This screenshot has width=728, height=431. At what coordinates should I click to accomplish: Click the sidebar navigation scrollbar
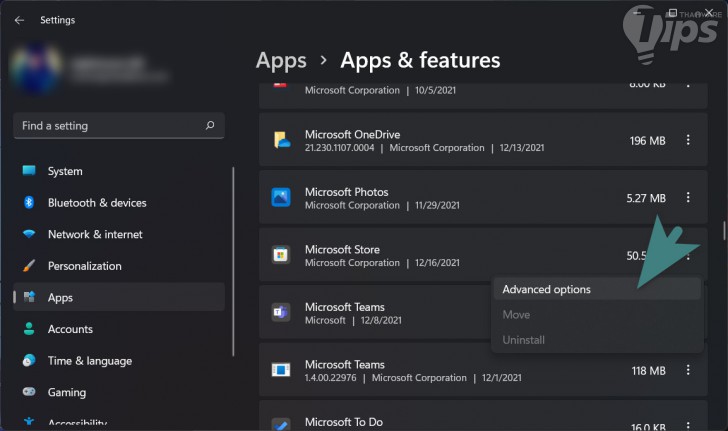233,261
